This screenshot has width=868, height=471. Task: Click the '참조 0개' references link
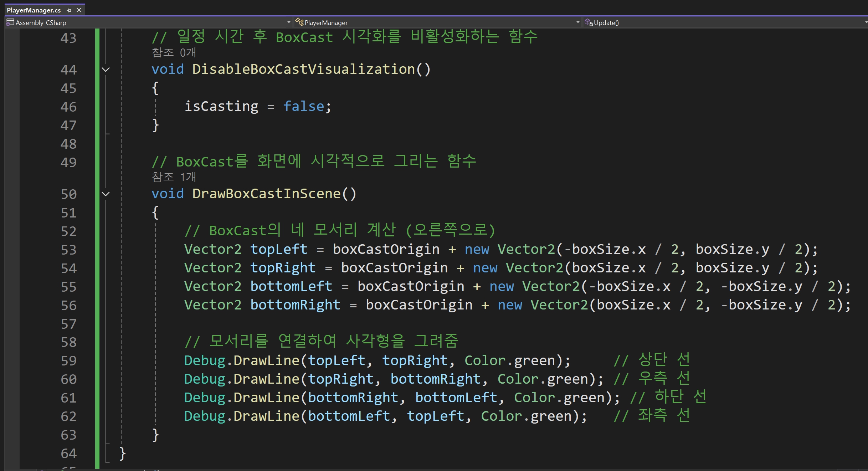pyautogui.click(x=174, y=53)
